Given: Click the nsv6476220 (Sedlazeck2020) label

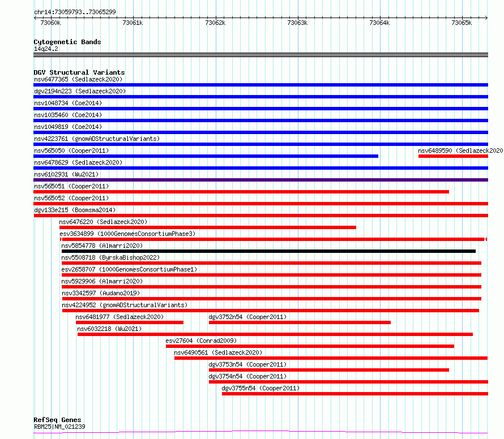Looking at the screenshot, I should [103, 222].
